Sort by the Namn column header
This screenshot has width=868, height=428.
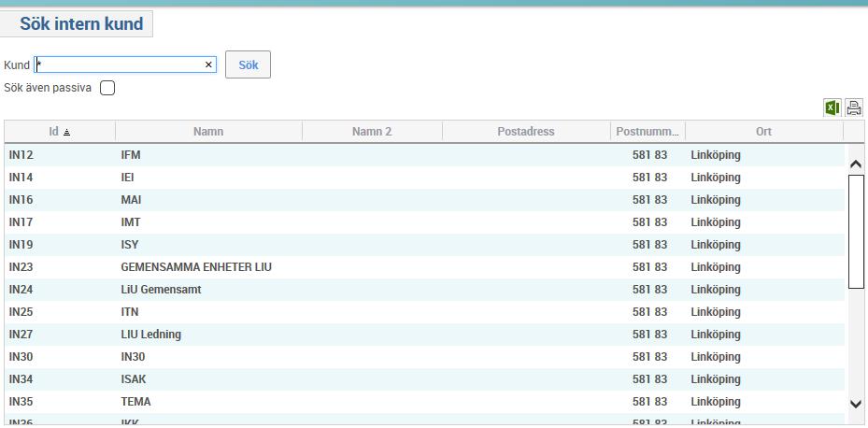pyautogui.click(x=208, y=132)
